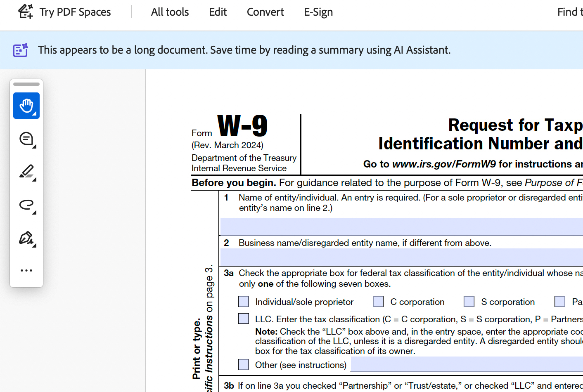Tick the Other (see instructions) checkbox

tap(244, 364)
